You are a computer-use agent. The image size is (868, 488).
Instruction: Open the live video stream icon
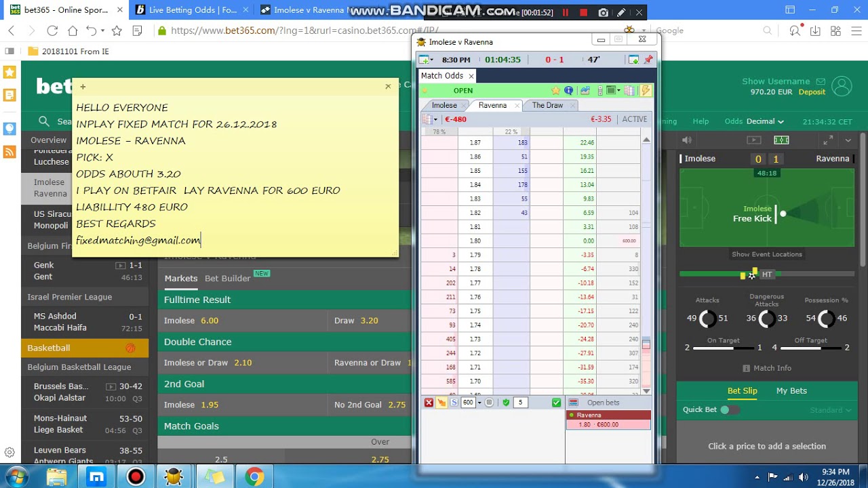(754, 140)
